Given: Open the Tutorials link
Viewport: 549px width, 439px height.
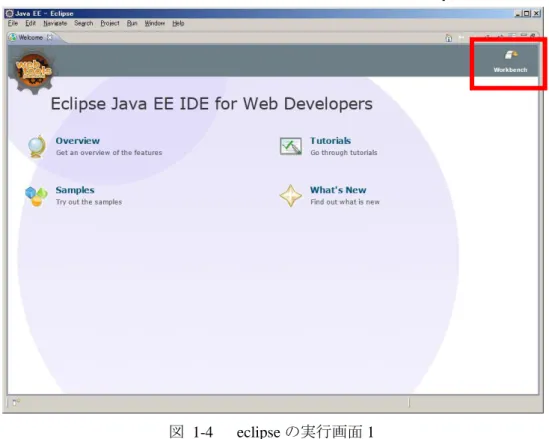Looking at the screenshot, I should pyautogui.click(x=331, y=141).
